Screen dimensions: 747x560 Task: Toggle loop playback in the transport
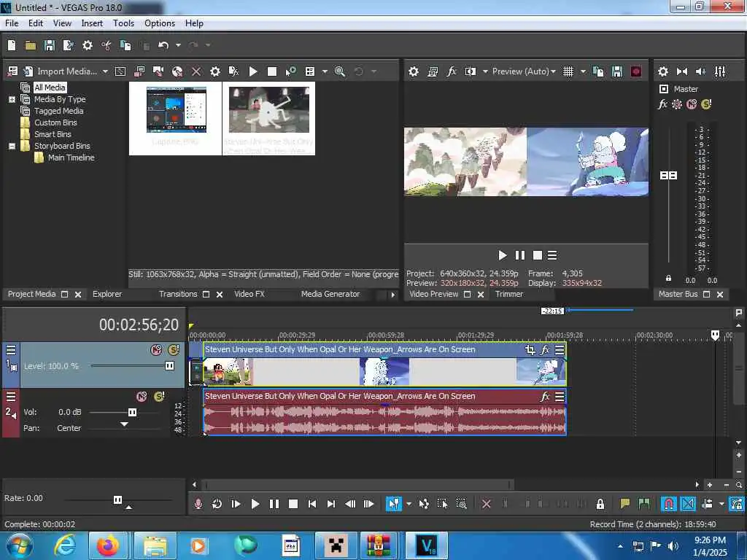[x=217, y=504]
